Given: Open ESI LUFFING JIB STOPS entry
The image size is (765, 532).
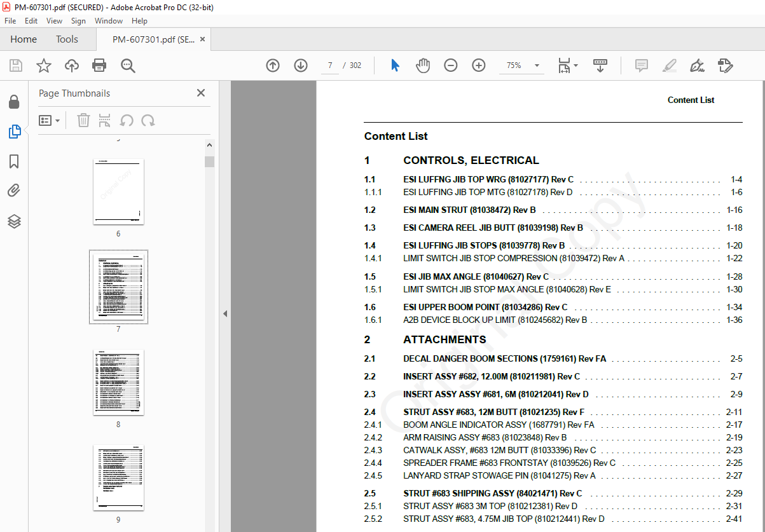Looking at the screenshot, I should pos(484,245).
